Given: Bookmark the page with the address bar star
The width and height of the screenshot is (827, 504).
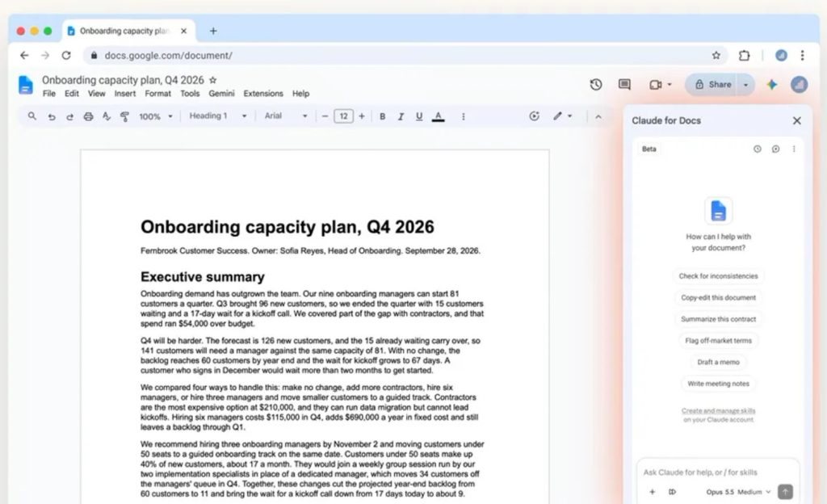Looking at the screenshot, I should coord(716,56).
